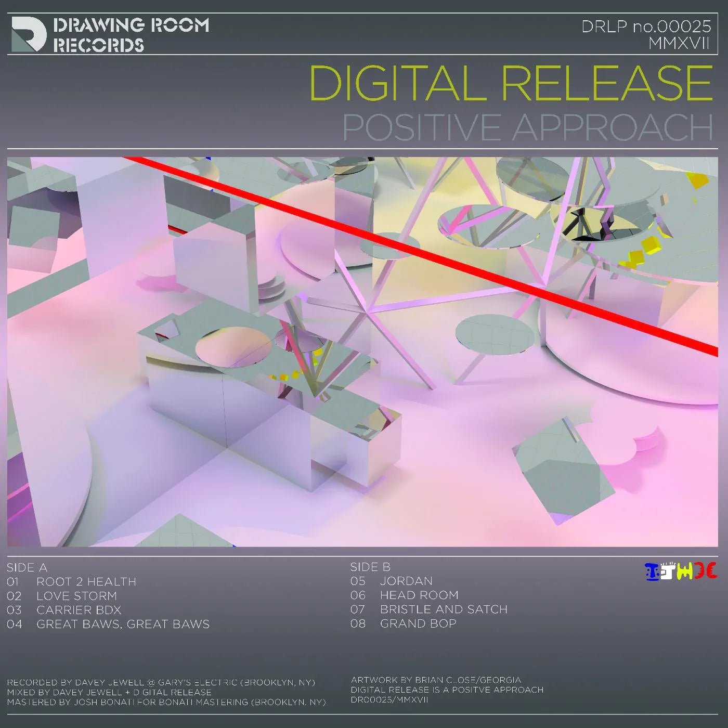The image size is (728, 728).
Task: Click the 'MASTERED BY JOSH BONATI' credit line
Action: point(166,702)
